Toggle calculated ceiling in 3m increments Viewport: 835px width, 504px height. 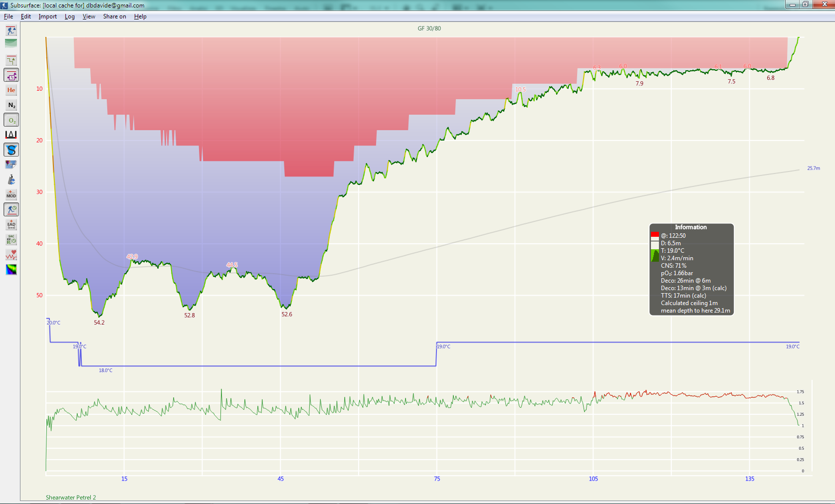pyautogui.click(x=11, y=60)
